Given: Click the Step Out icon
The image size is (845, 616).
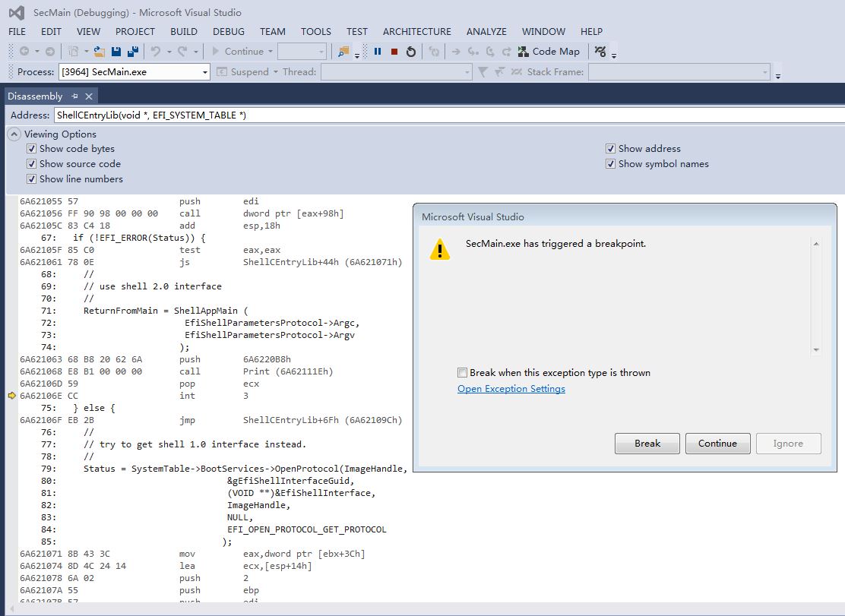Looking at the screenshot, I should 507,51.
